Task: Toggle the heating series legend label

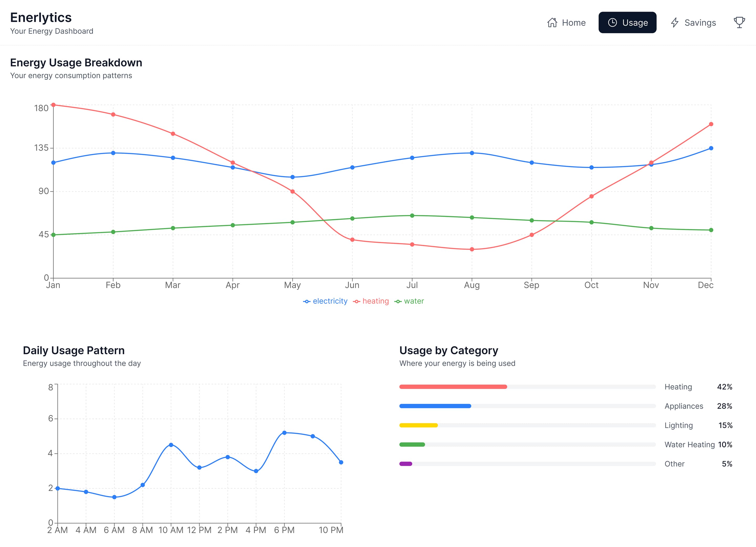Action: (x=375, y=301)
